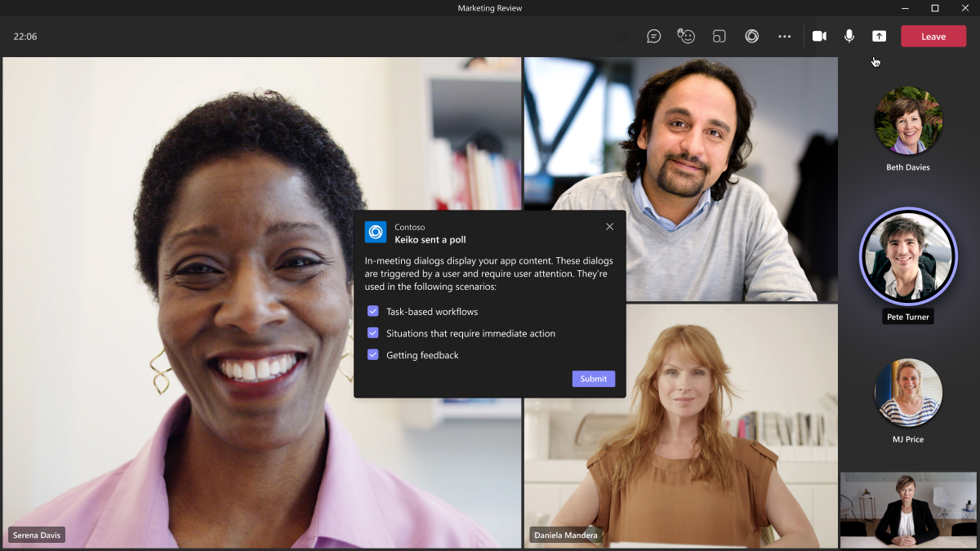The width and height of the screenshot is (980, 551).
Task: Uncheck Situations that require immediate action
Action: (373, 333)
